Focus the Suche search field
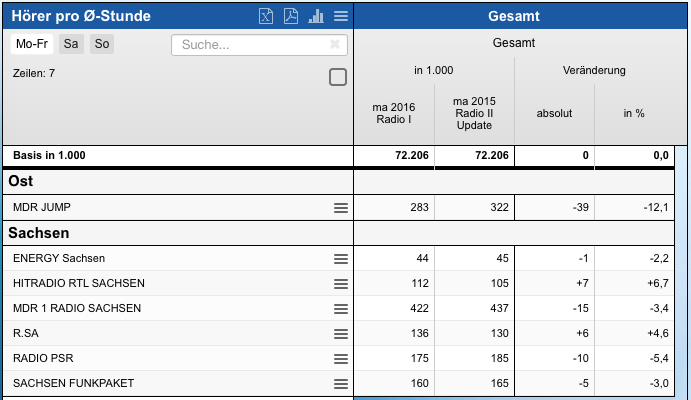Image resolution: width=691 pixels, height=400 pixels. coord(259,44)
